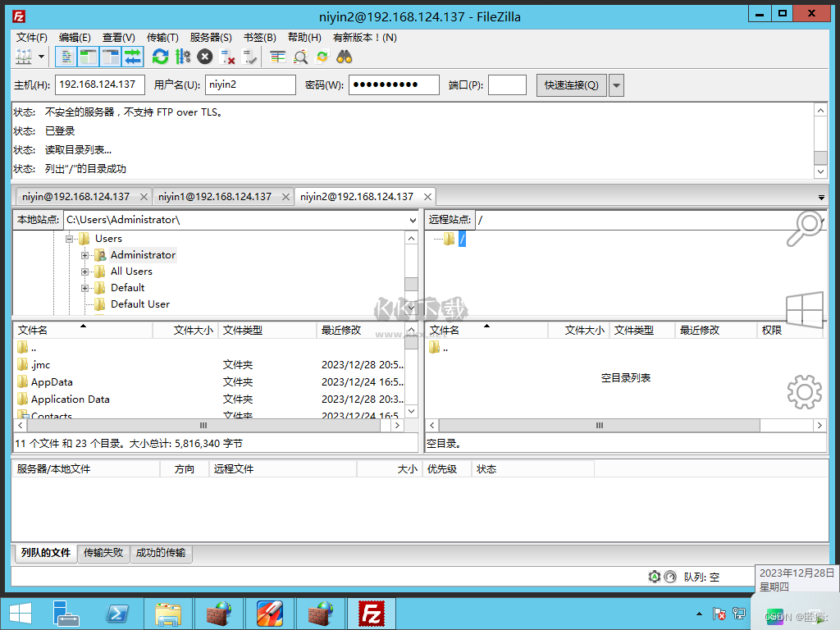Select the AppData folder row

tap(209, 382)
